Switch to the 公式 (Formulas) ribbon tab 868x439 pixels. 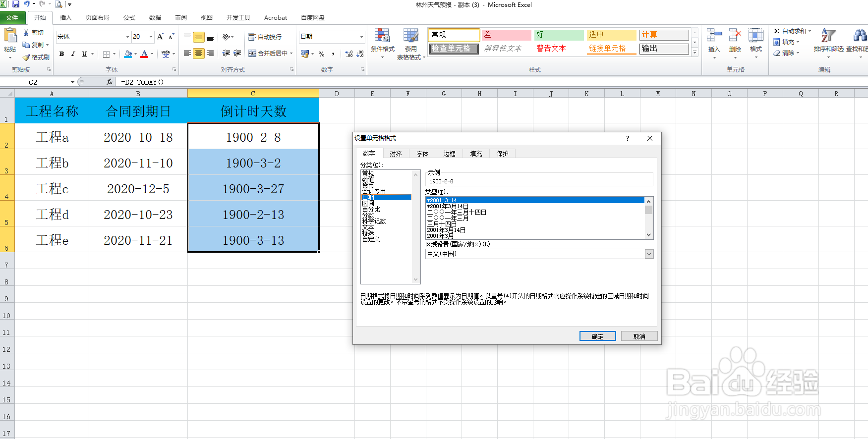129,17
